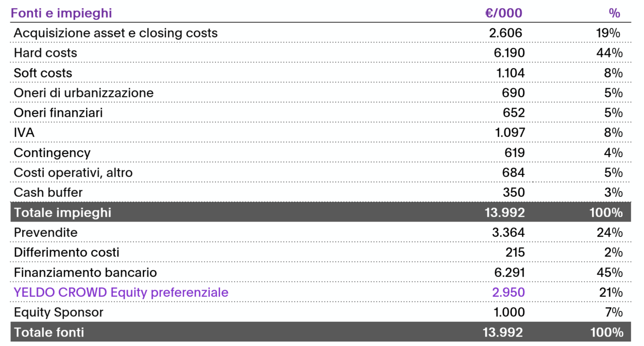Select the "Costi operativi, altro" label

click(x=73, y=173)
